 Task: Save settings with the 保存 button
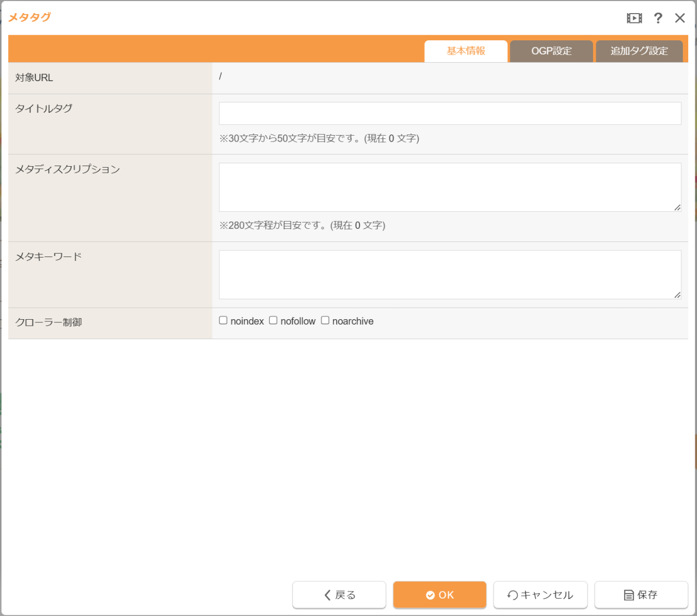[x=641, y=595]
